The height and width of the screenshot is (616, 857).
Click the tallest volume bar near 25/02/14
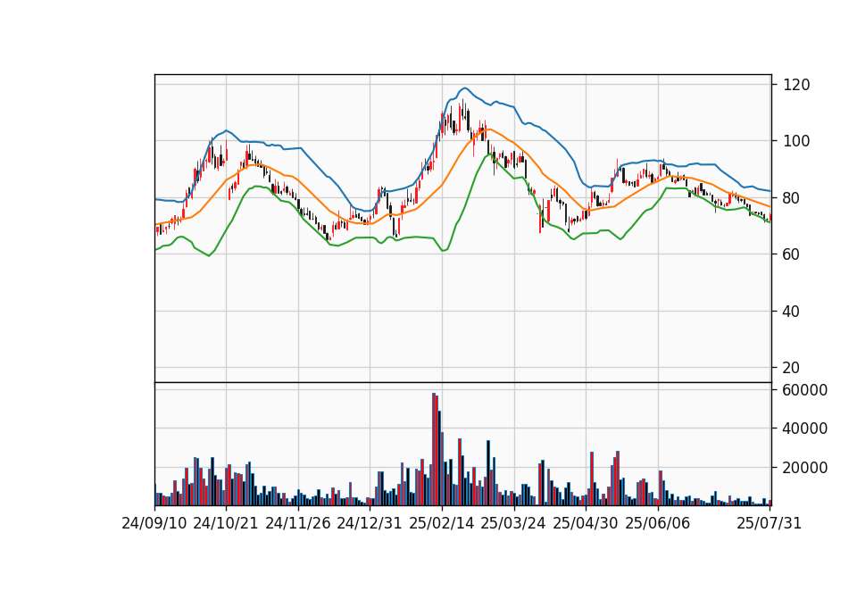(434, 449)
